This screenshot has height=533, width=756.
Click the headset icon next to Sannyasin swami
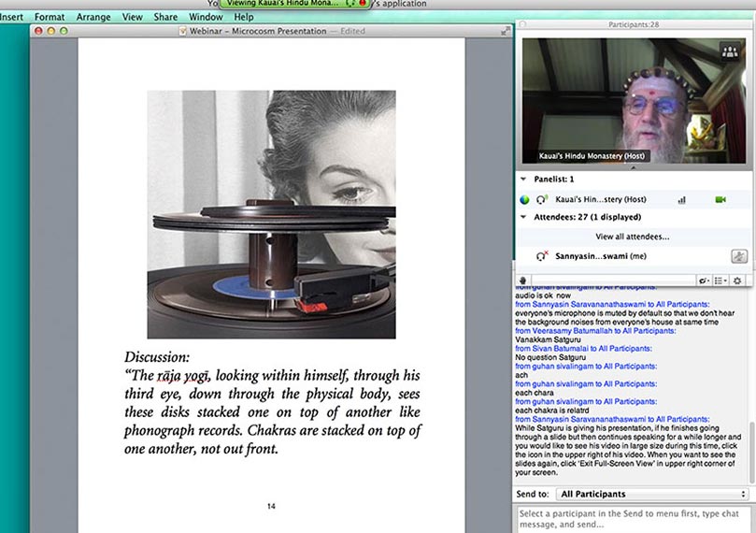coord(541,256)
